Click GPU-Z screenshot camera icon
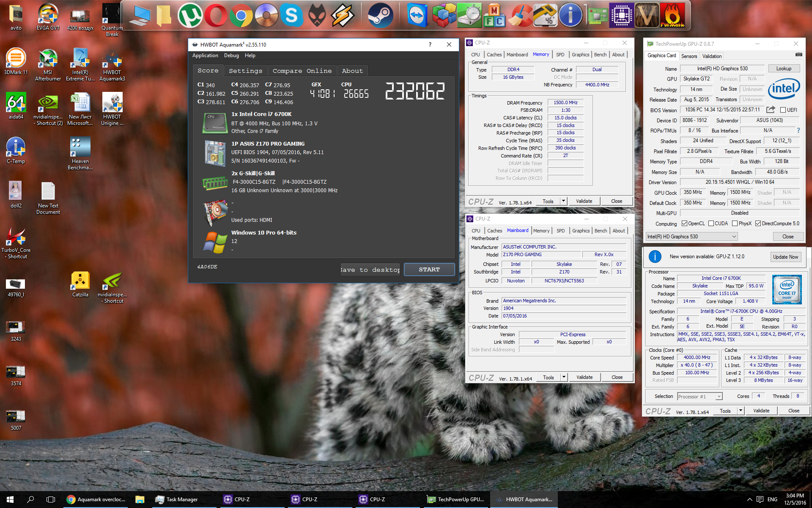Screen dimensions: 812x508 pyautogui.click(x=798, y=55)
